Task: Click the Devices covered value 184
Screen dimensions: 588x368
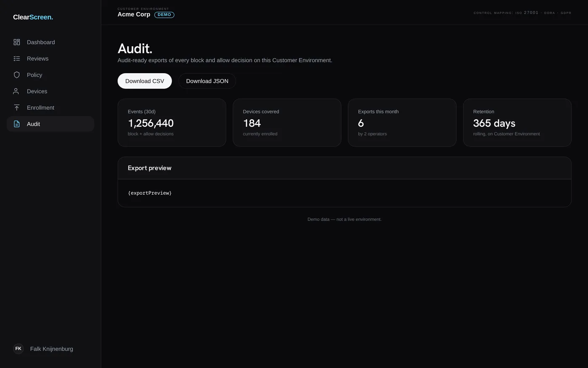Action: tap(252, 123)
